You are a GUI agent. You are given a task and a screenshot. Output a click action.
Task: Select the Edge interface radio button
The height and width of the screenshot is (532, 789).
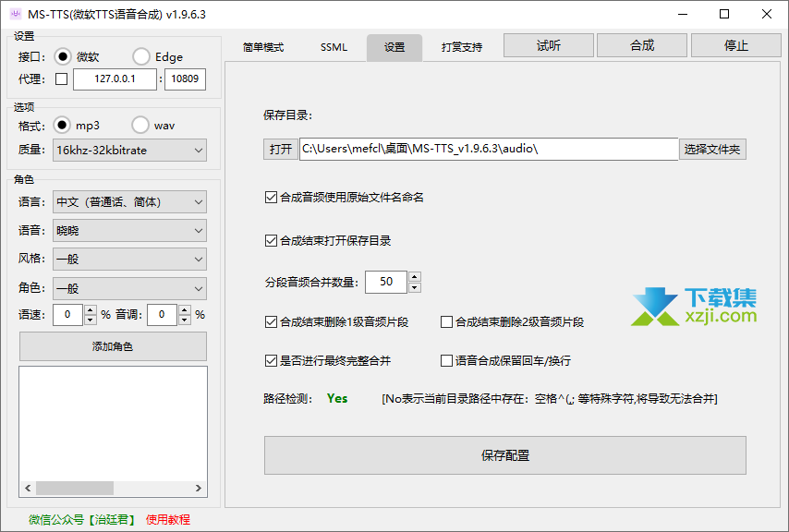(141, 56)
